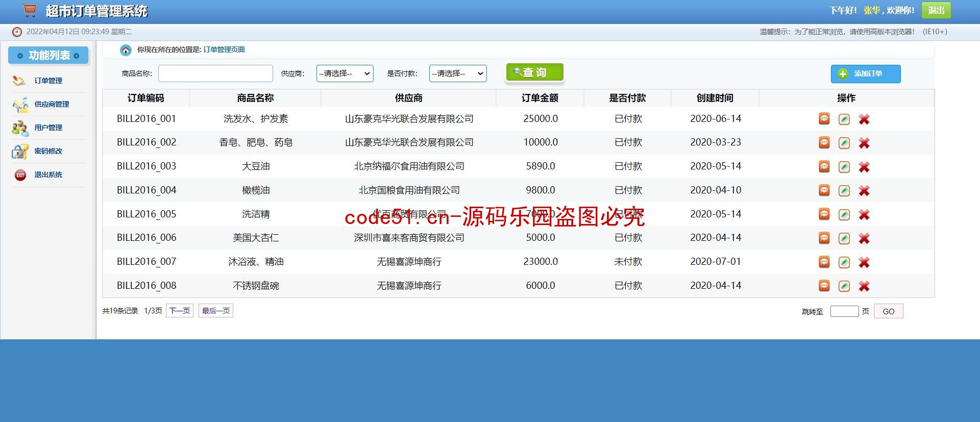
Task: Open the 供应商 supplier dropdown
Action: pyautogui.click(x=345, y=73)
